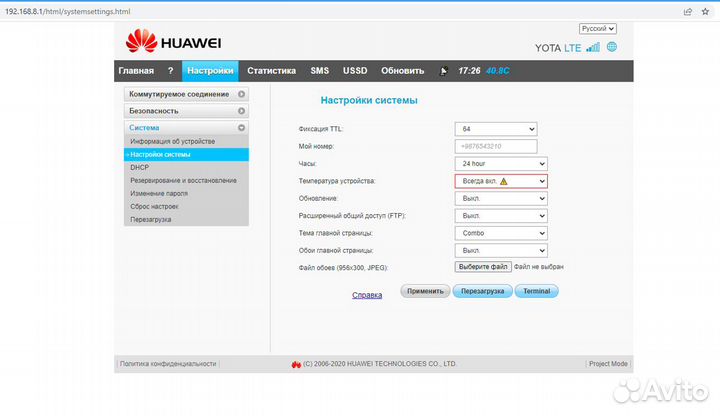This screenshot has width=720, height=416.
Task: Open the SMS tab
Action: pyautogui.click(x=319, y=71)
